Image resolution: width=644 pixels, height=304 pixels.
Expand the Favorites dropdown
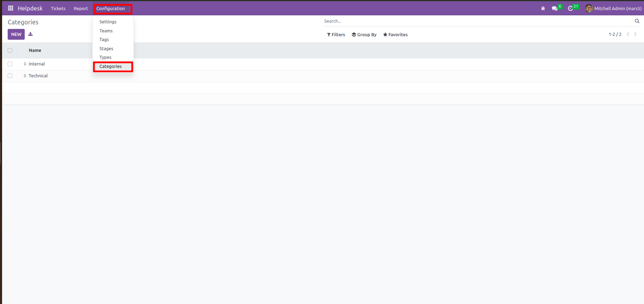[395, 35]
